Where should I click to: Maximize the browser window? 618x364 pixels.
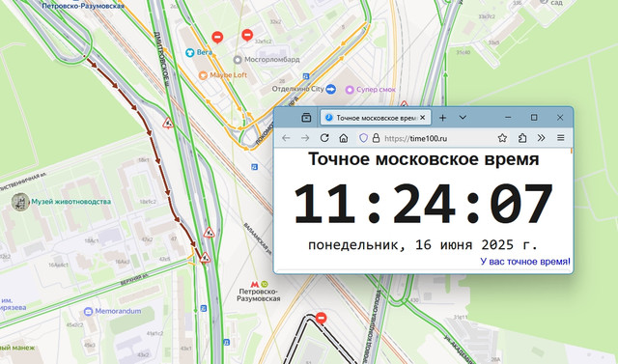(x=534, y=118)
